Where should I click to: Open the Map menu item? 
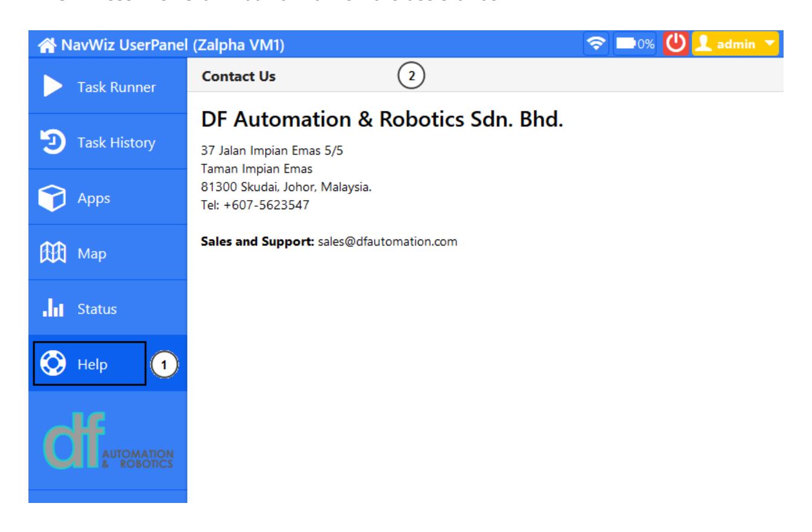point(108,253)
